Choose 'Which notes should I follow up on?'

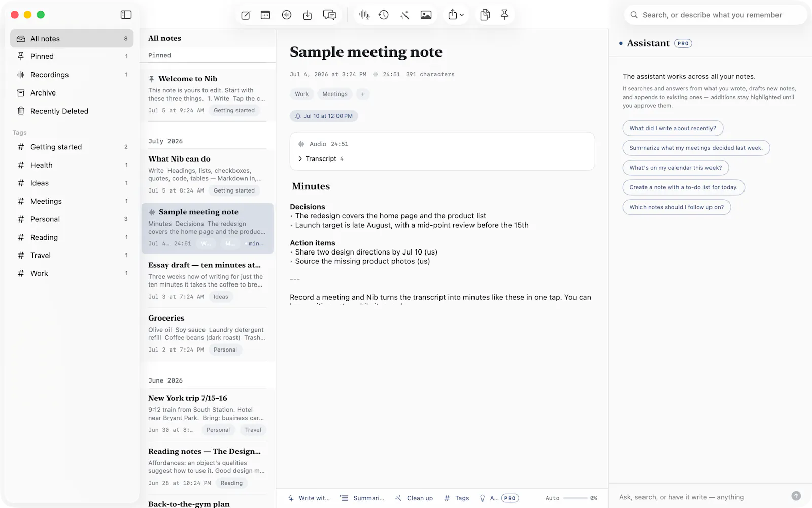tap(676, 207)
